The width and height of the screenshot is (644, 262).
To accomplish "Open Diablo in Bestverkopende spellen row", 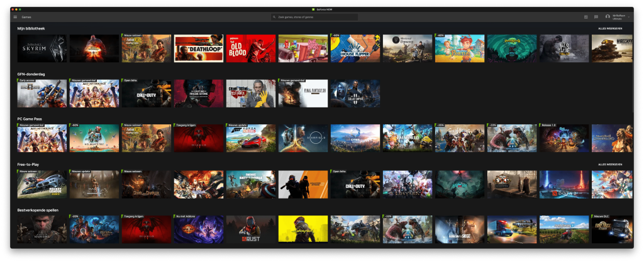I will click(147, 229).
